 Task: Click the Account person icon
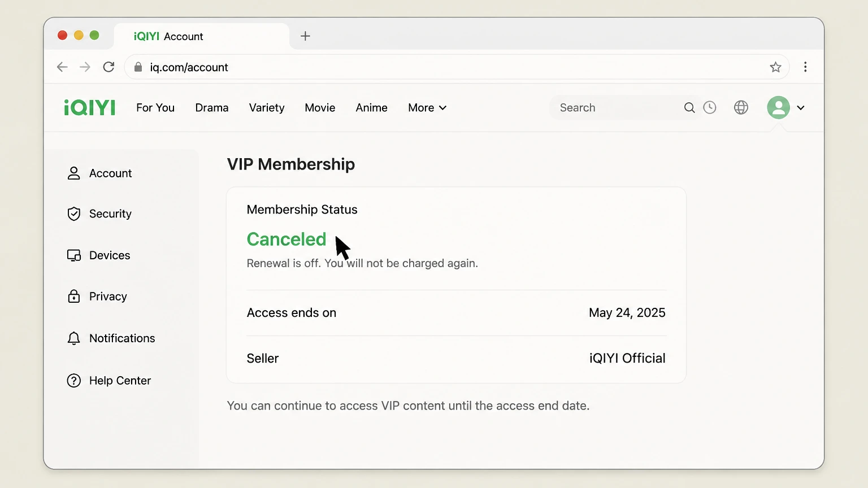point(74,173)
